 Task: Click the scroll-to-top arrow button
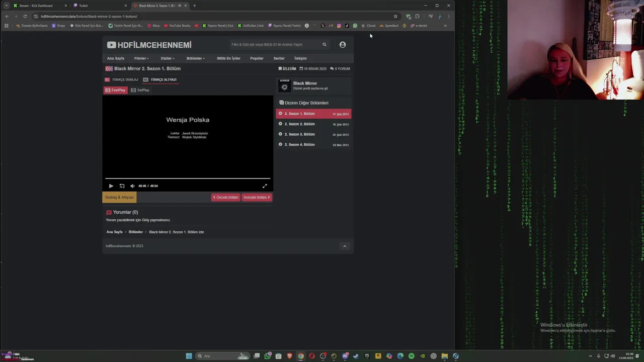click(345, 246)
